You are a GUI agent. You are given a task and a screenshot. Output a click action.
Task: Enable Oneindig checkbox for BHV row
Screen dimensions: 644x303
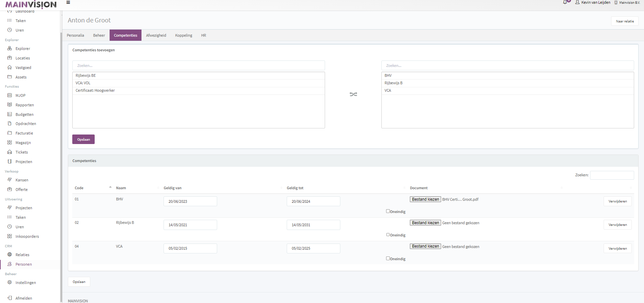coord(388,211)
